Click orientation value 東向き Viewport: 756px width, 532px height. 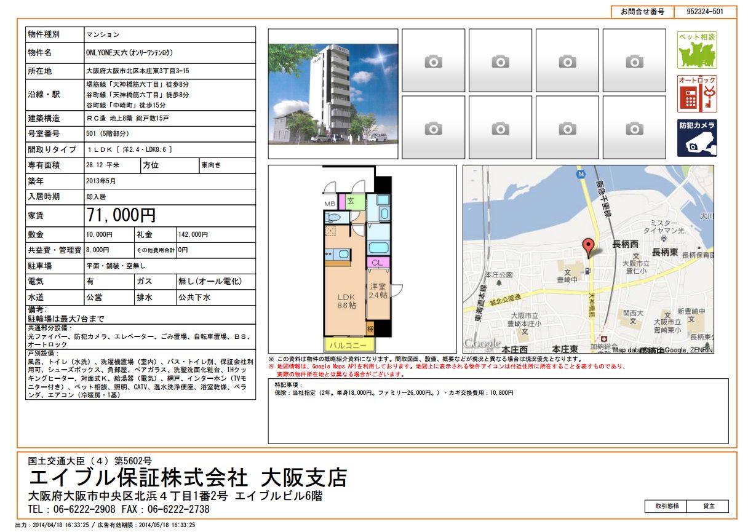click(210, 165)
